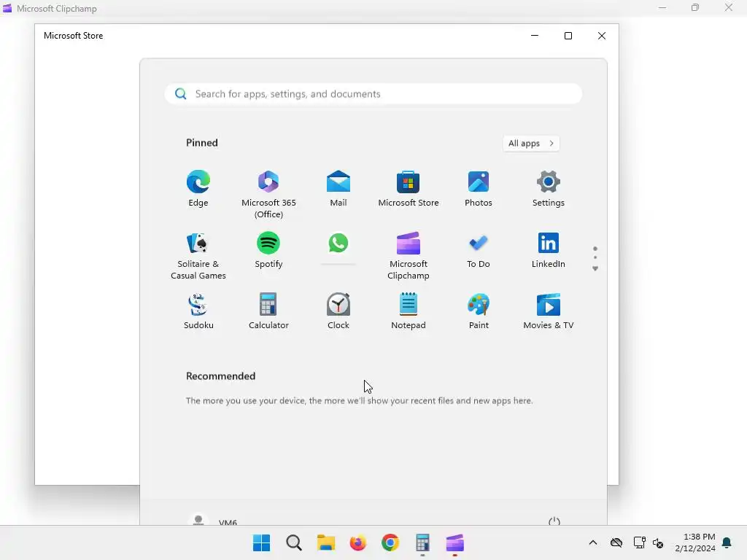The image size is (747, 560).
Task: Open LinkedIn pinned app
Action: pyautogui.click(x=549, y=250)
